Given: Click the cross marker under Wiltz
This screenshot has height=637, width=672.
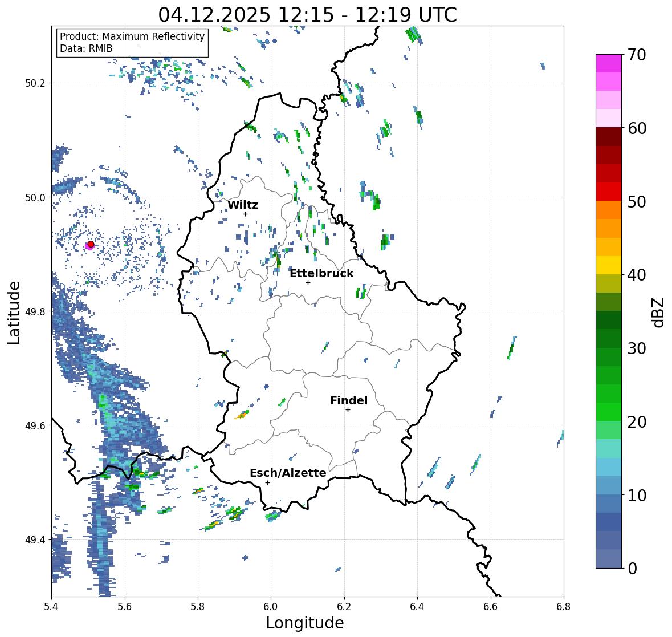Looking at the screenshot, I should click(245, 214).
